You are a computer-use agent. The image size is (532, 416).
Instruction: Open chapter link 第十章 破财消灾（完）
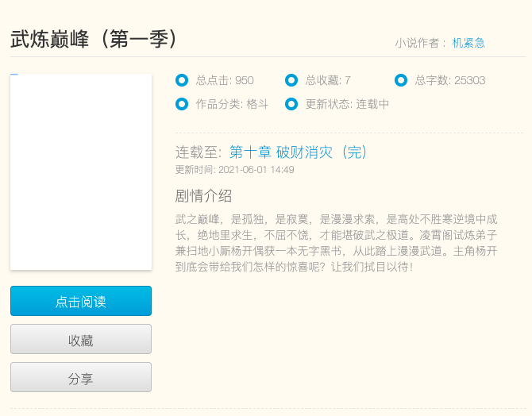[298, 152]
